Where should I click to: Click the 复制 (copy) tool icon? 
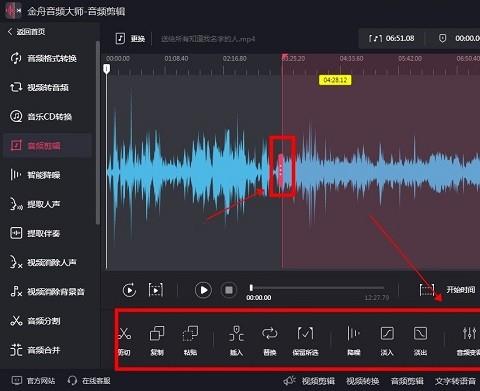click(157, 333)
